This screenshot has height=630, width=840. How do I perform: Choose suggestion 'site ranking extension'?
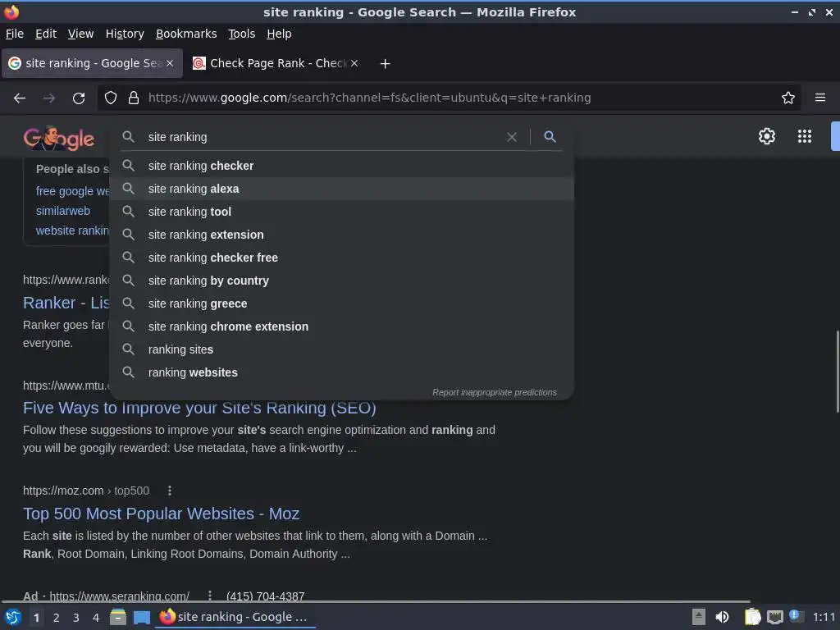click(342, 235)
